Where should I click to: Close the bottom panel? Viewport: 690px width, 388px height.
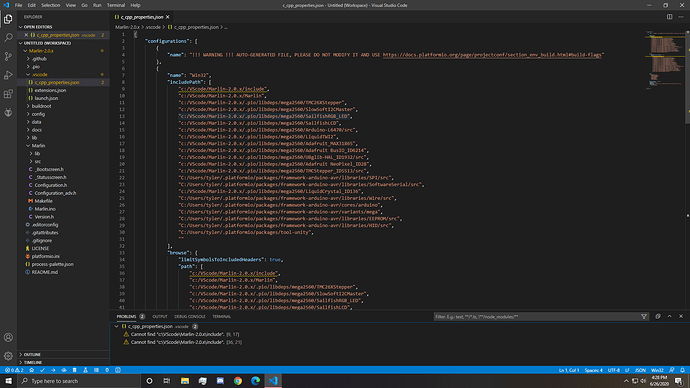tap(681, 316)
